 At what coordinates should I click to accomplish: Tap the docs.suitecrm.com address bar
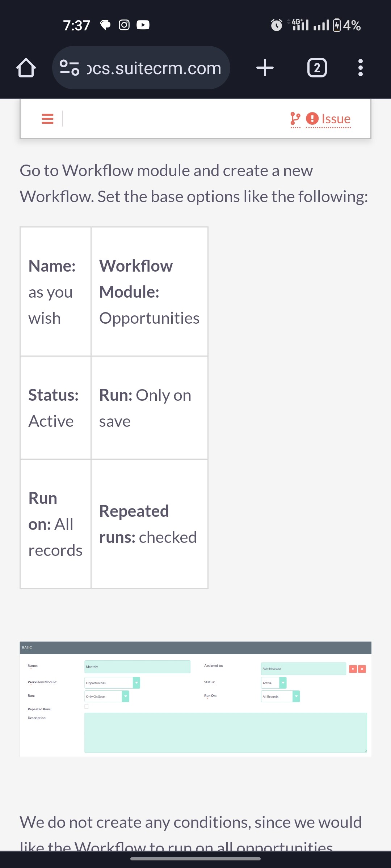click(141, 68)
